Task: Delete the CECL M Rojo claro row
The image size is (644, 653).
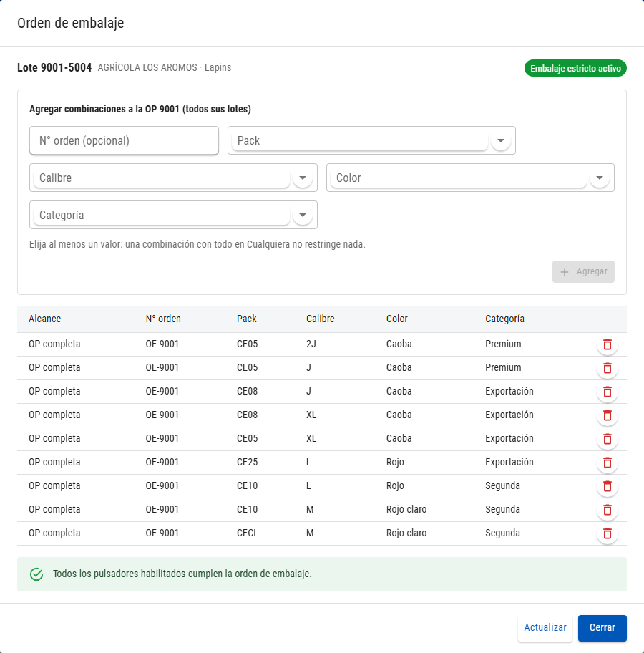Action: (x=608, y=533)
